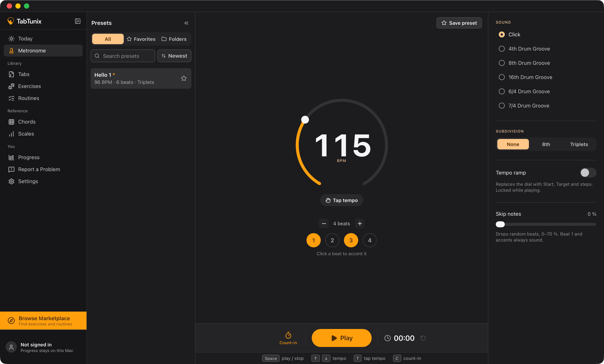Screen dimensions: 604x364
Task: Open the Scales reference
Action: point(43,134)
